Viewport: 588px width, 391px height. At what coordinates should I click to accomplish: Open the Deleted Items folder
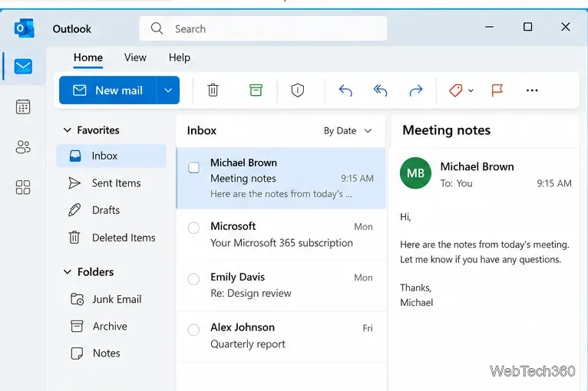pos(111,238)
